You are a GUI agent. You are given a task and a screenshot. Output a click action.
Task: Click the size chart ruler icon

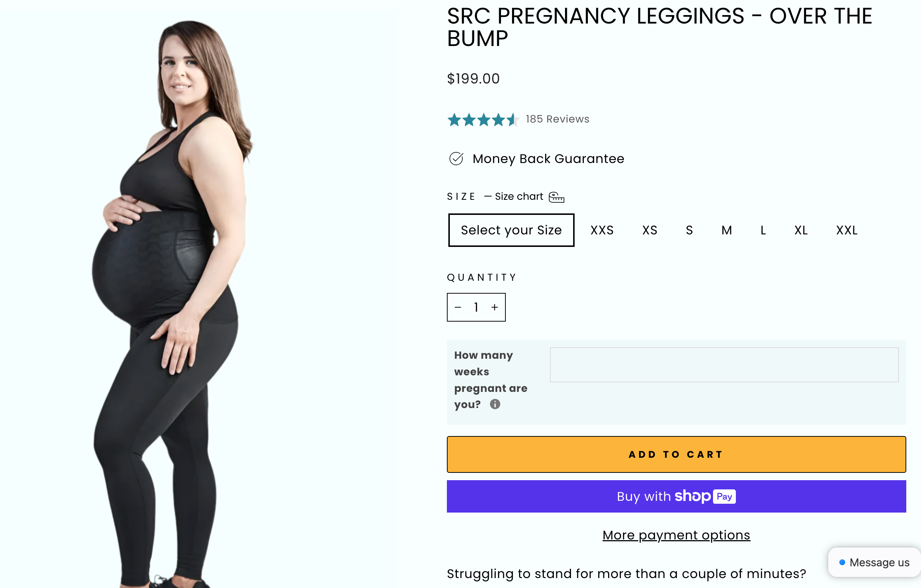click(556, 197)
